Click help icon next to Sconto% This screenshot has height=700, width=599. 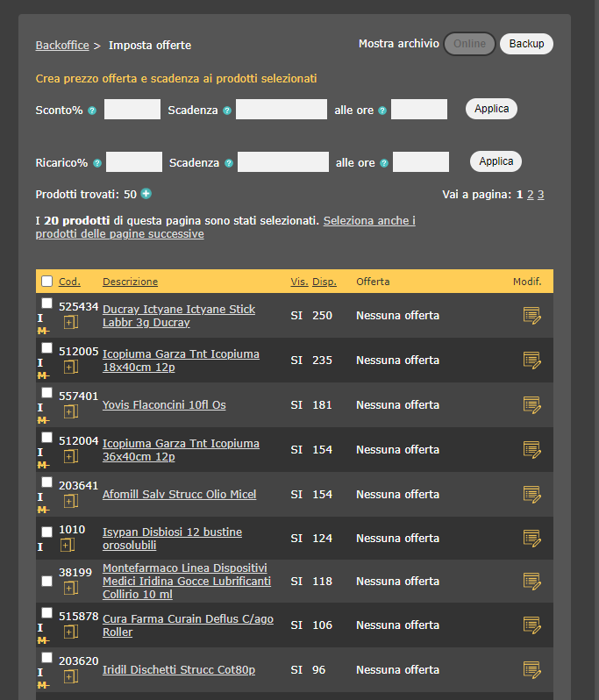click(92, 111)
